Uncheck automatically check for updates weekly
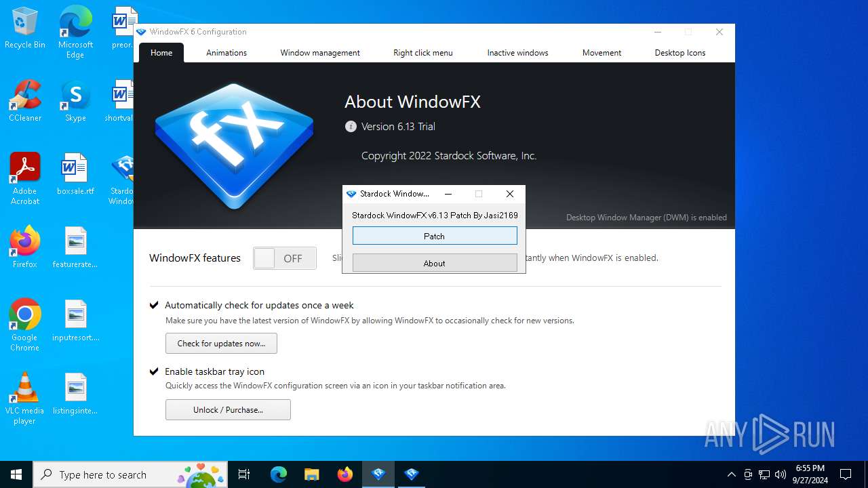This screenshot has height=488, width=868. (155, 305)
